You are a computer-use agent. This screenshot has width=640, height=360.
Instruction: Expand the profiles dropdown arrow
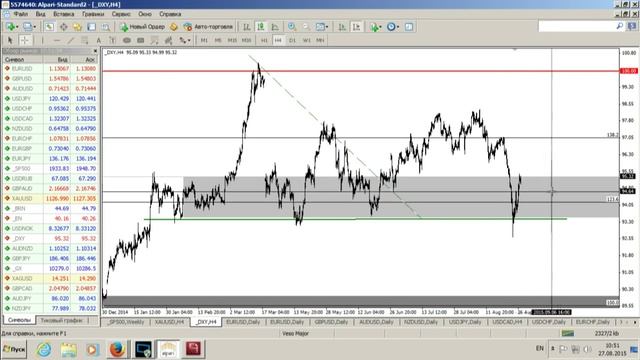coord(34,27)
